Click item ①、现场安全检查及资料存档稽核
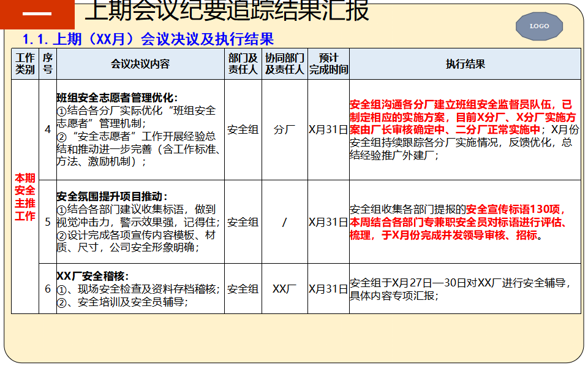This screenshot has width=588, height=368. tap(138, 289)
